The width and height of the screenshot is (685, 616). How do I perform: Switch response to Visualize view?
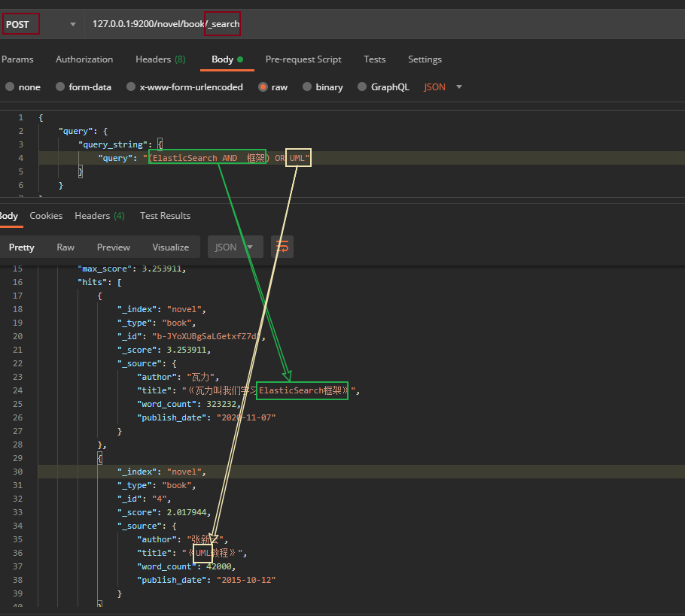pyautogui.click(x=171, y=247)
